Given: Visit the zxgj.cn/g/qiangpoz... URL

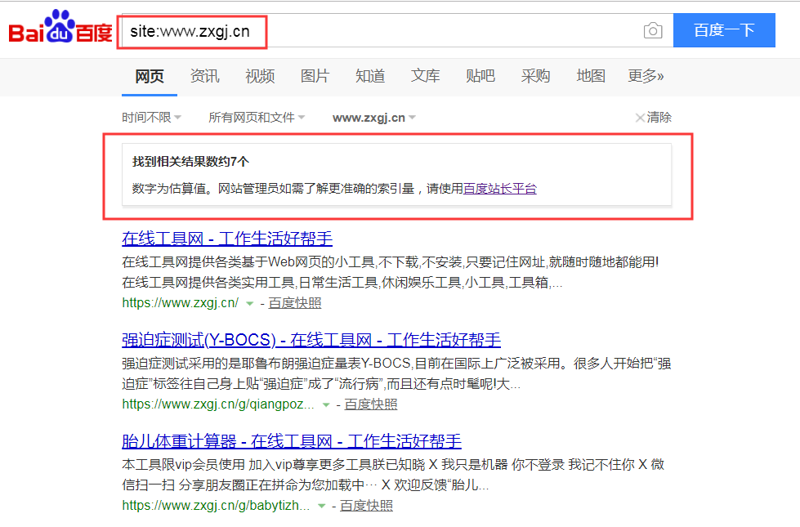Looking at the screenshot, I should click(x=218, y=405).
